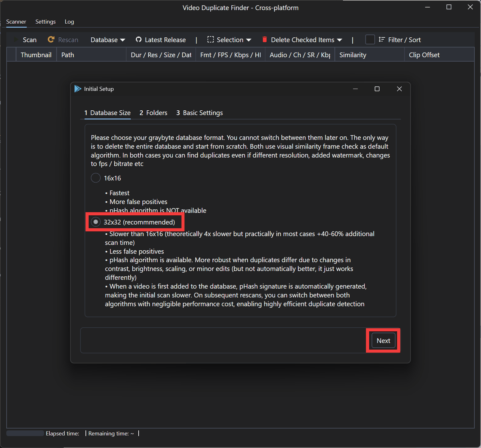Click the Filter / Sort icon
This screenshot has height=448, width=481.
coord(382,40)
